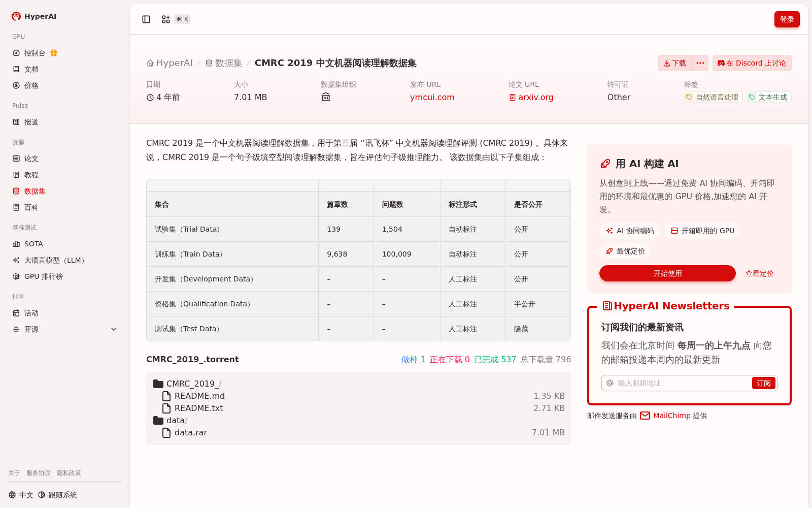Open the command search ⌘K button
Image resolution: width=812 pixels, height=508 pixels.
pos(176,19)
